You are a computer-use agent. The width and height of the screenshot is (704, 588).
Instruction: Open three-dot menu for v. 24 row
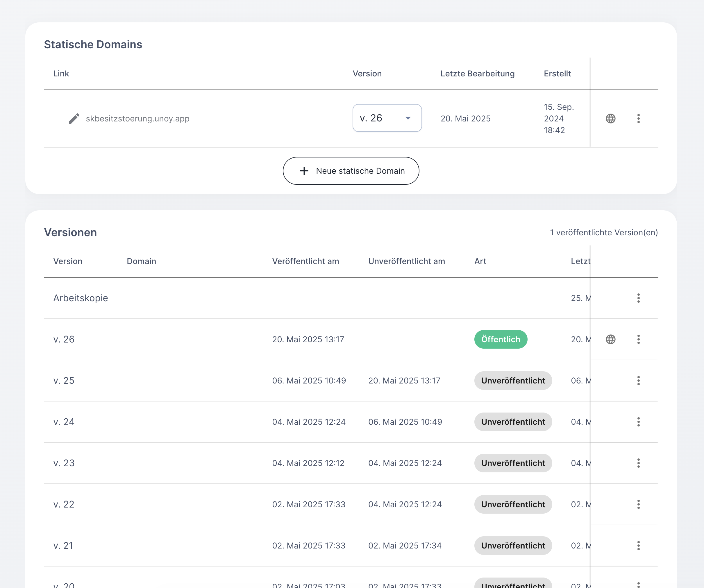(x=638, y=422)
